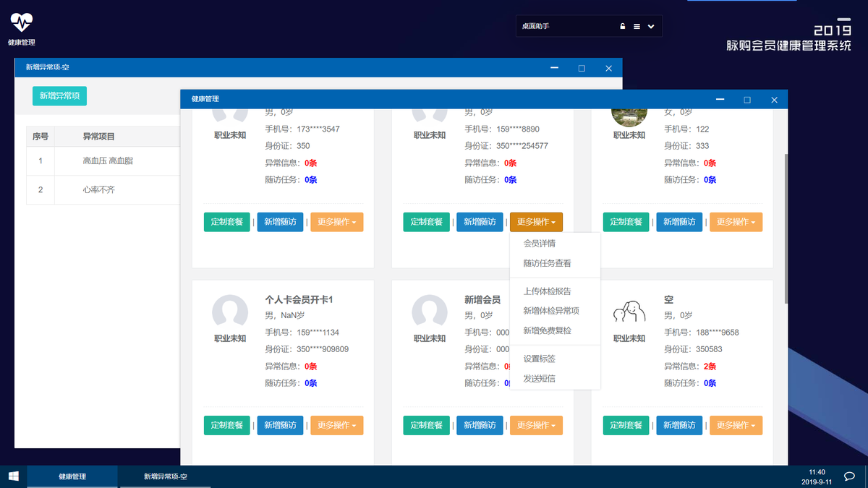Click avatar of 新增会员 member card

pyautogui.click(x=430, y=312)
